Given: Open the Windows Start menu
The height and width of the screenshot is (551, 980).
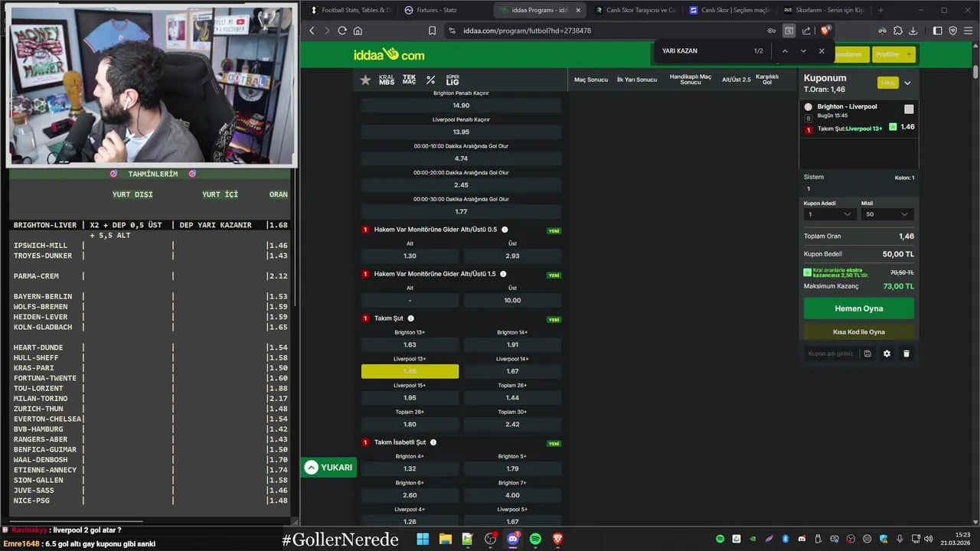Looking at the screenshot, I should click(423, 539).
